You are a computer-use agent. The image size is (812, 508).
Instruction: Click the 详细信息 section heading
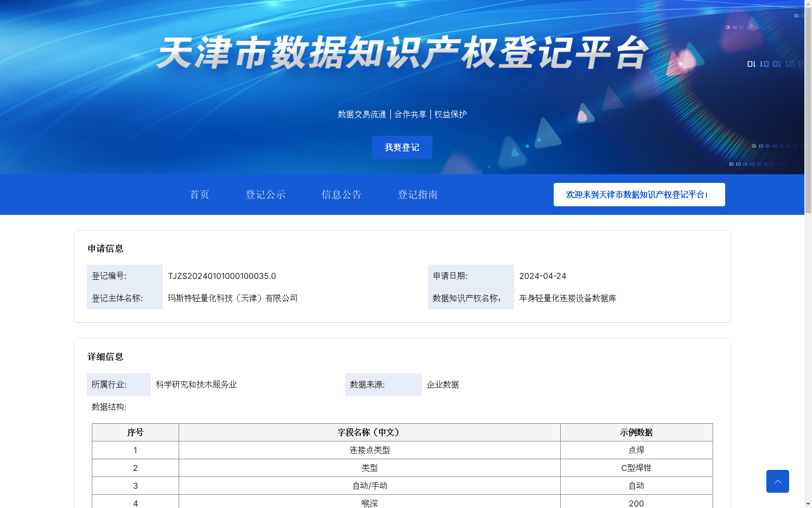[106, 357]
